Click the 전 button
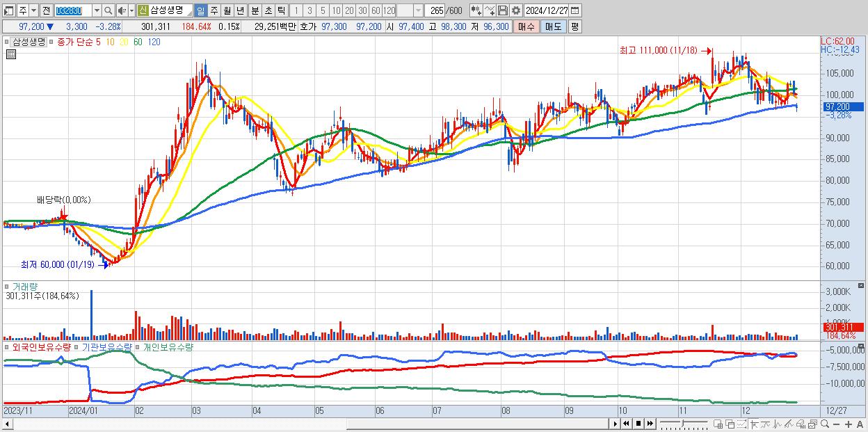 pyautogui.click(x=46, y=10)
